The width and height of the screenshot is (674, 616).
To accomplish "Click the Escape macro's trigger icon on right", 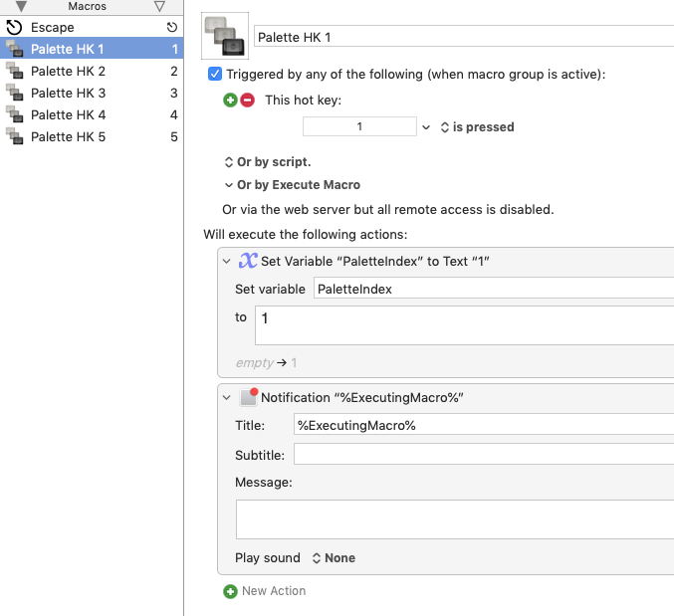I will pyautogui.click(x=171, y=28).
